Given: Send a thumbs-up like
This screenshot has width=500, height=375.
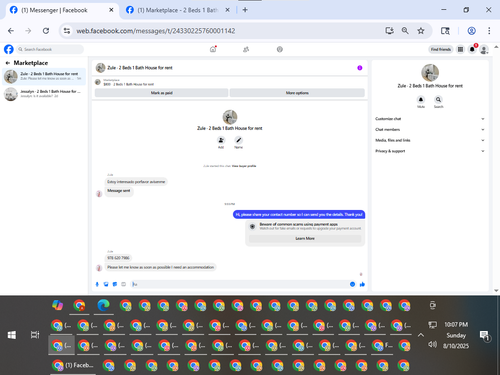Looking at the screenshot, I should tap(362, 284).
